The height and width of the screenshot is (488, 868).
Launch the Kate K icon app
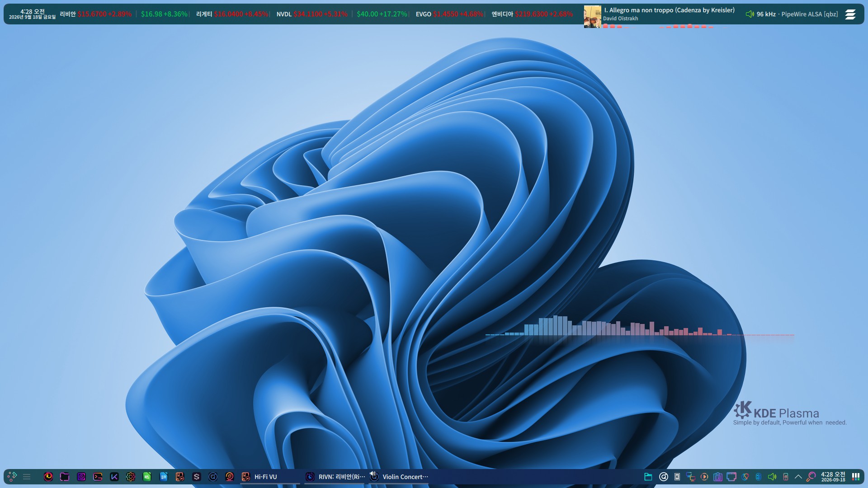[114, 476]
